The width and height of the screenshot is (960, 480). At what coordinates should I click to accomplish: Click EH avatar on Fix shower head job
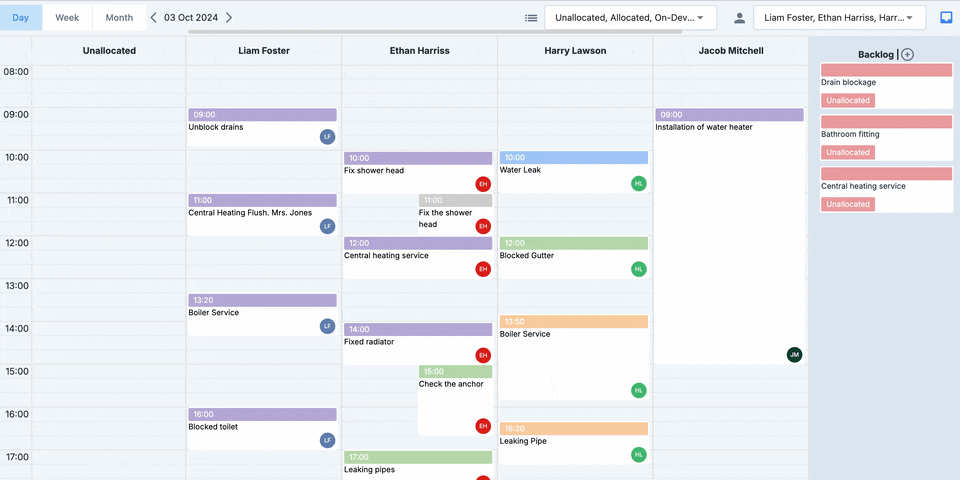pyautogui.click(x=483, y=184)
